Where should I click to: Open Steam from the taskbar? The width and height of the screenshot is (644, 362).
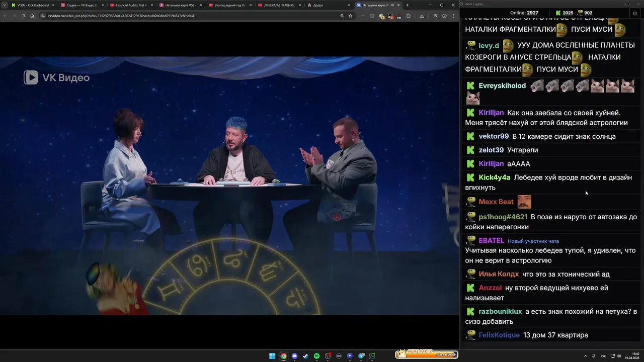[305, 356]
